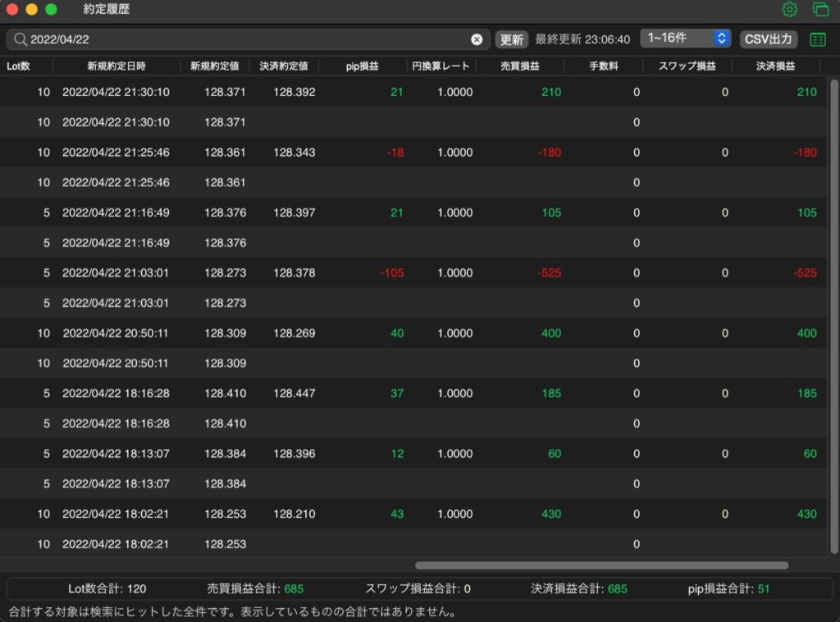Sort by 新規約定日時 column header
Viewport: 840px width, 622px height.
116,66
